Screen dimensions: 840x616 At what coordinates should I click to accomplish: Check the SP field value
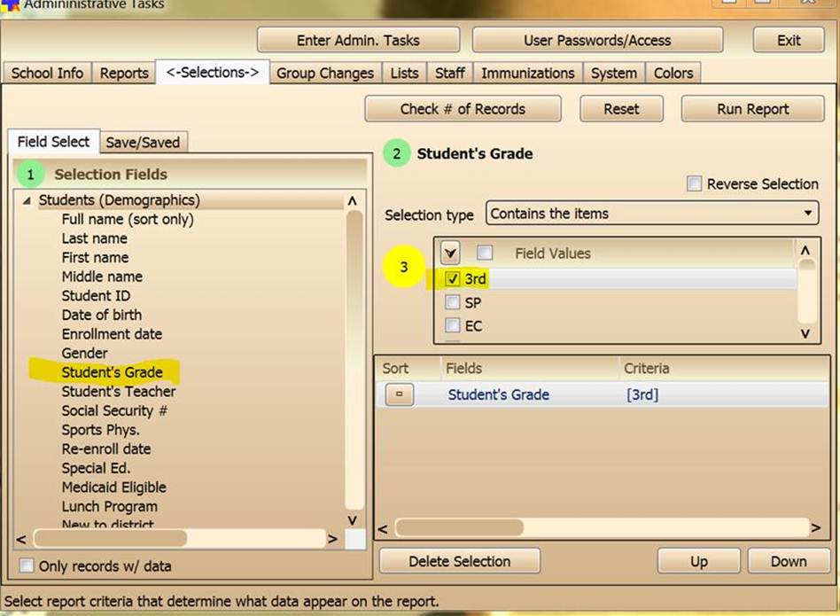(453, 302)
